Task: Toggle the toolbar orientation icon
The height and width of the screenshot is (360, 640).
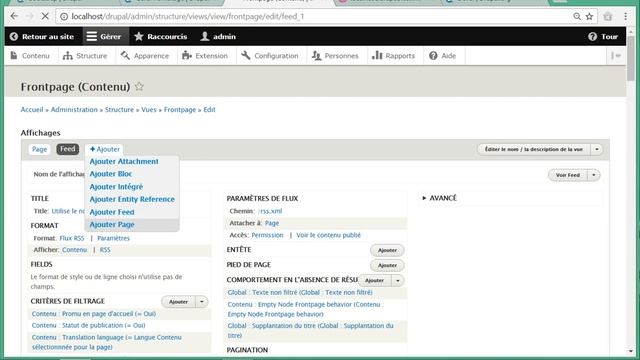Action: tap(616, 56)
